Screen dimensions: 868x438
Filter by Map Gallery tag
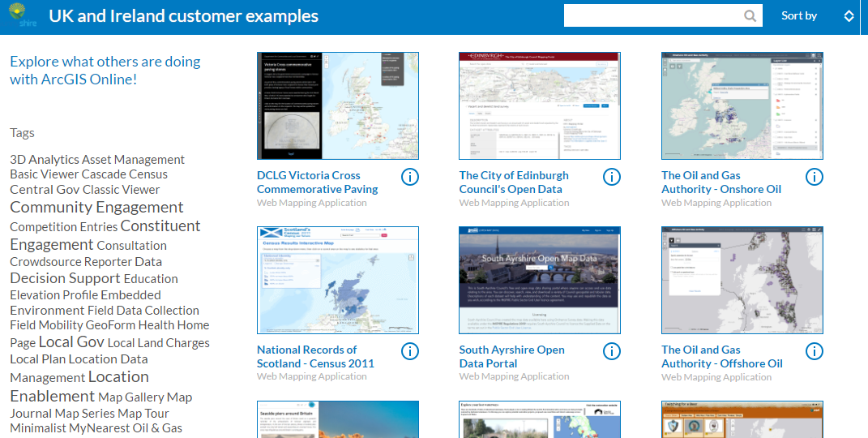click(x=131, y=397)
